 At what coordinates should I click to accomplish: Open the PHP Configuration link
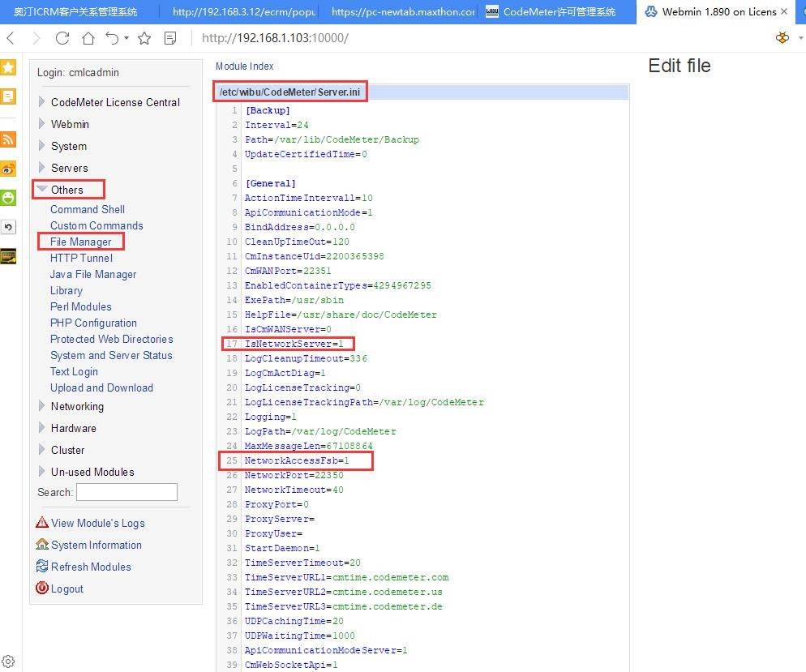point(93,323)
